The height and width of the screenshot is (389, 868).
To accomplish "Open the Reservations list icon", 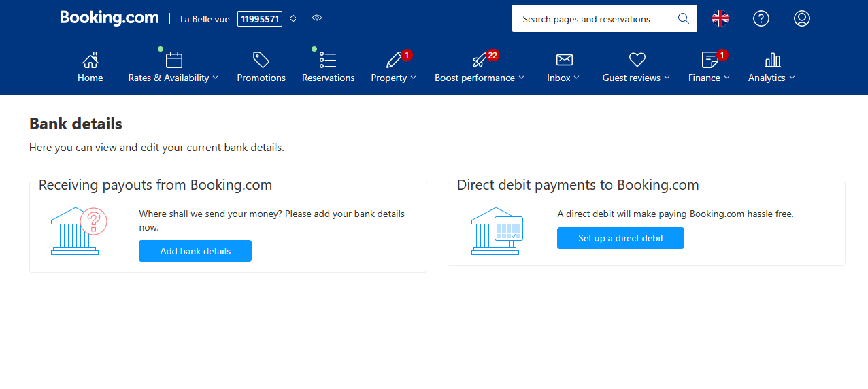I will tap(328, 60).
